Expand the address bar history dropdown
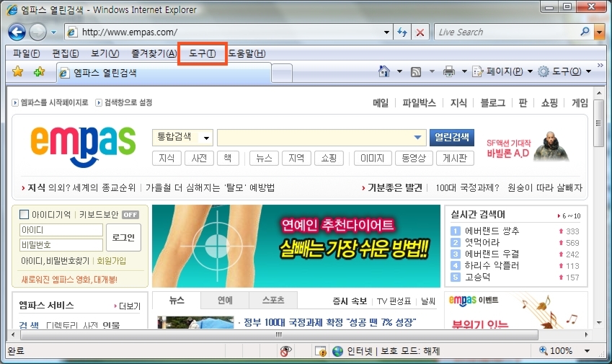Viewport: 612px width, 364px height. 386,32
